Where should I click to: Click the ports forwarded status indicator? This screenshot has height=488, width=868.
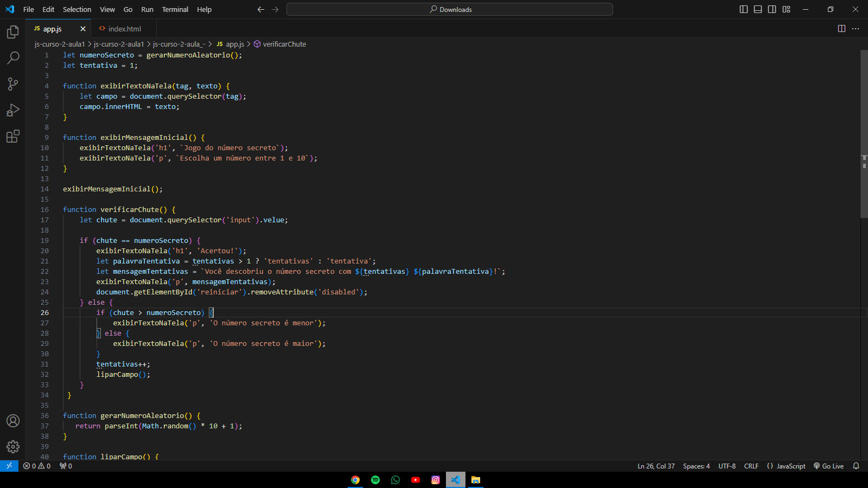66,466
